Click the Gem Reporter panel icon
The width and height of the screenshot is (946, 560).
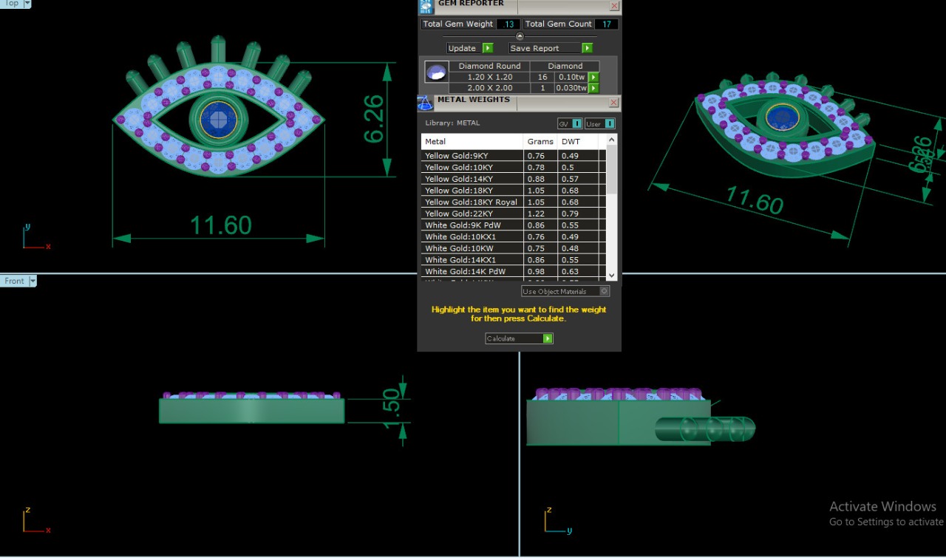click(426, 6)
